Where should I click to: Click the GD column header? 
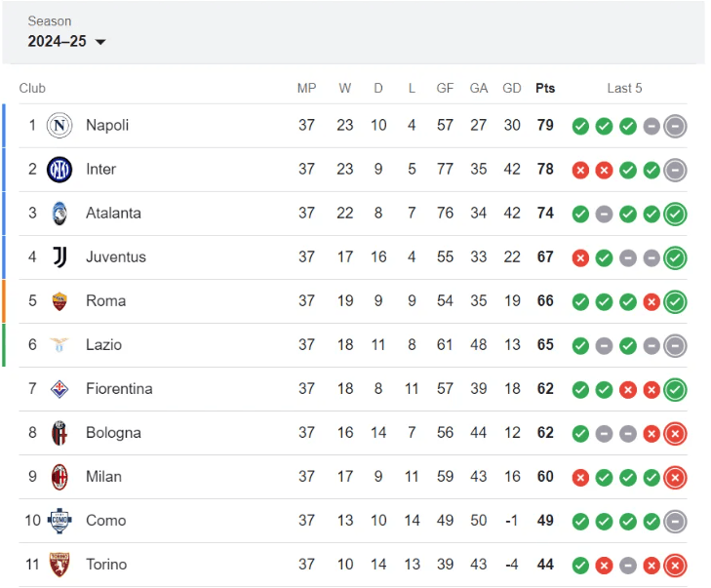click(x=512, y=88)
